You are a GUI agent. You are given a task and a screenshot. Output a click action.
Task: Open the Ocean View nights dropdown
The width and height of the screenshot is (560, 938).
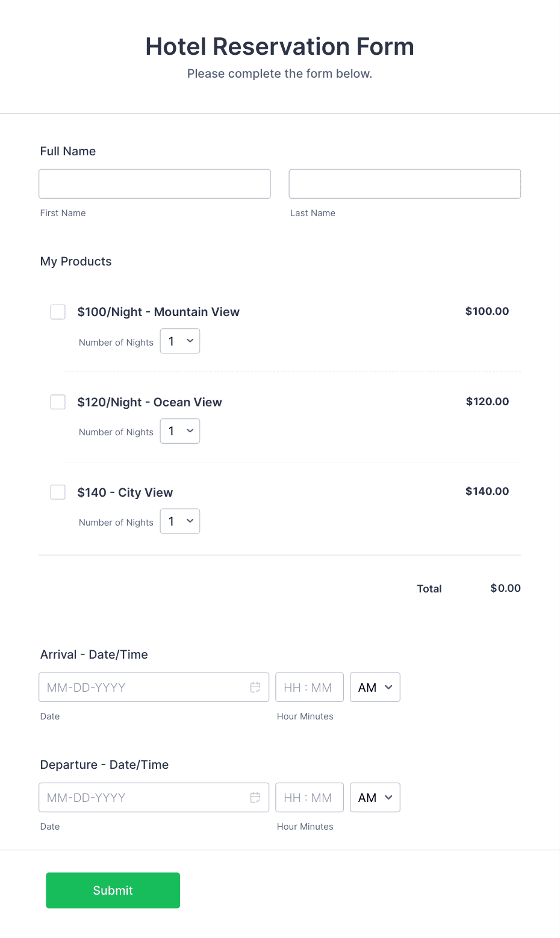pos(179,431)
